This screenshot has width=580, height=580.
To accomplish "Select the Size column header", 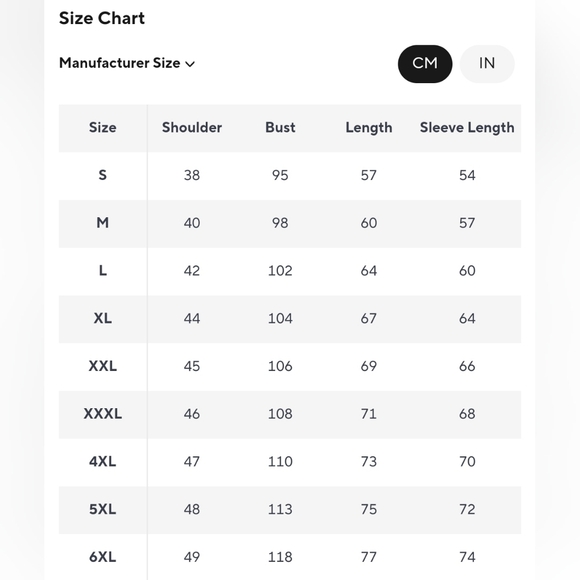I will 102,128.
